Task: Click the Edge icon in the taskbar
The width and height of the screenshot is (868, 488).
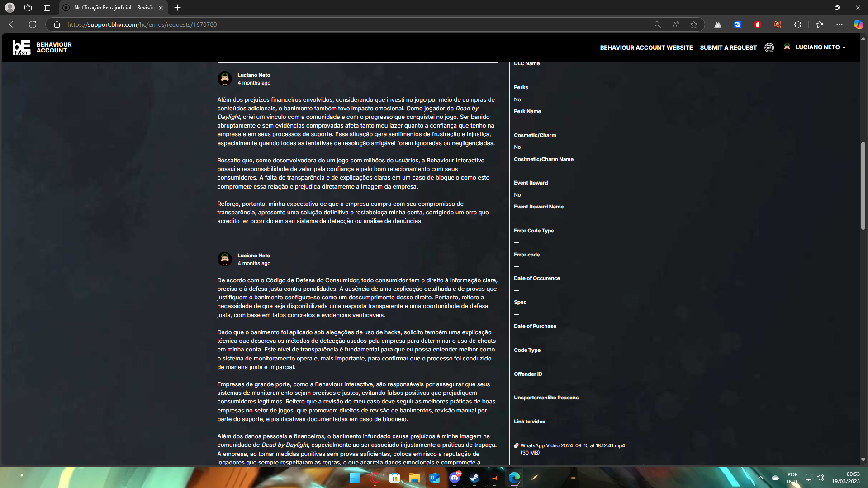Action: coord(514,478)
